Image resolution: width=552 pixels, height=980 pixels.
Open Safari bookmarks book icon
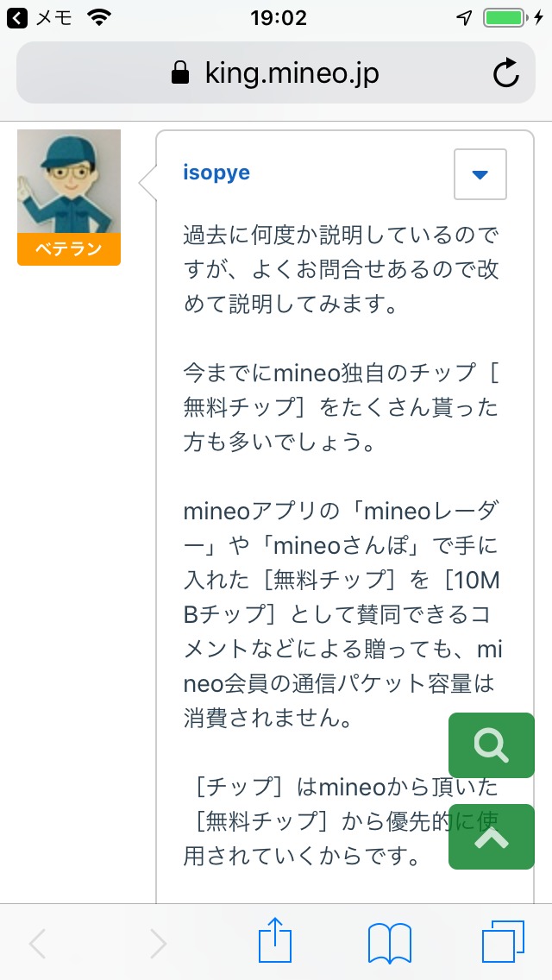pos(389,942)
